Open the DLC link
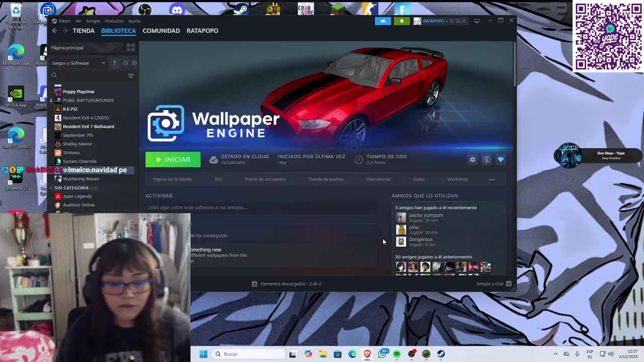This screenshot has width=644, height=362. point(218,179)
